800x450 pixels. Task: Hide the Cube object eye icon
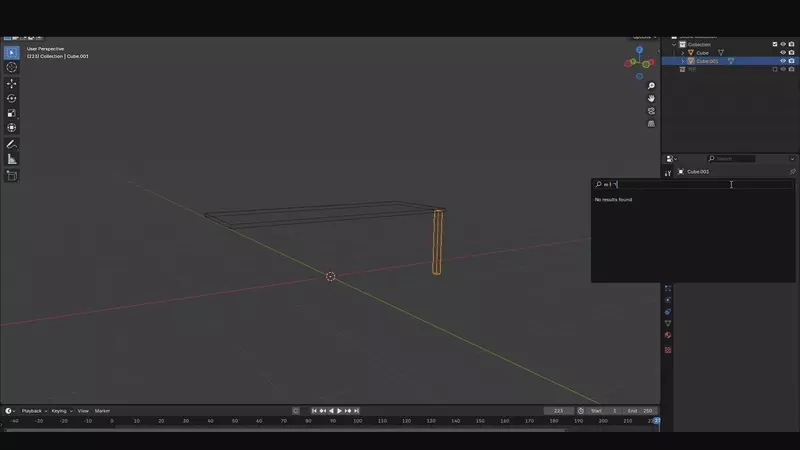(x=783, y=53)
